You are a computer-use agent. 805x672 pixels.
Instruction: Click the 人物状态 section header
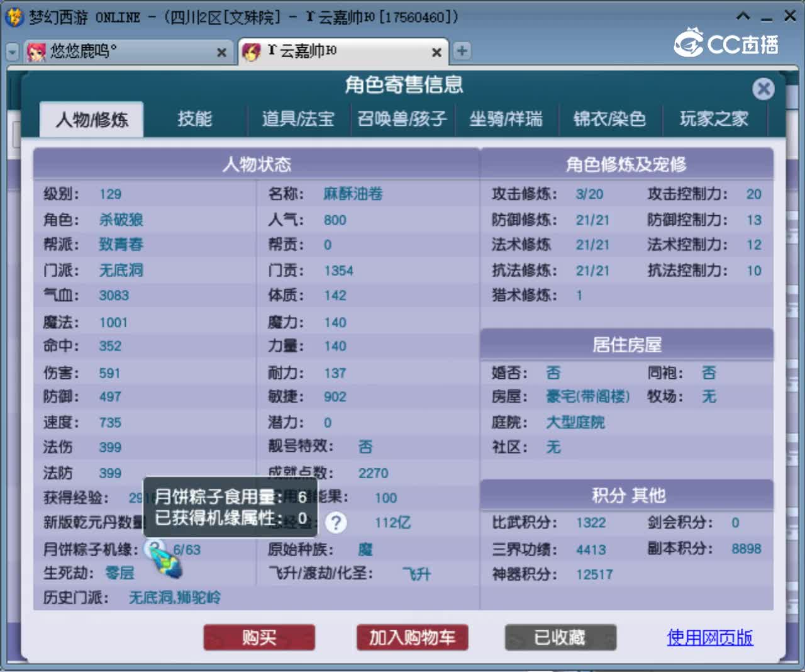257,164
